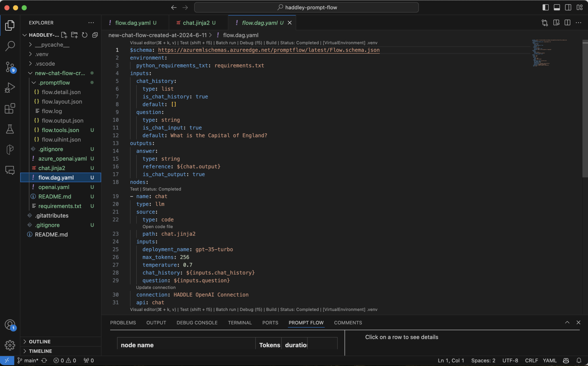588x366 pixels.
Task: Click Open code file code lens
Action: 158,227
